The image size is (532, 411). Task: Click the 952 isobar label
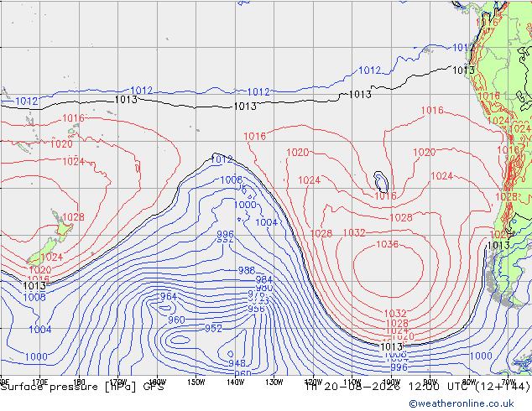[213, 328]
